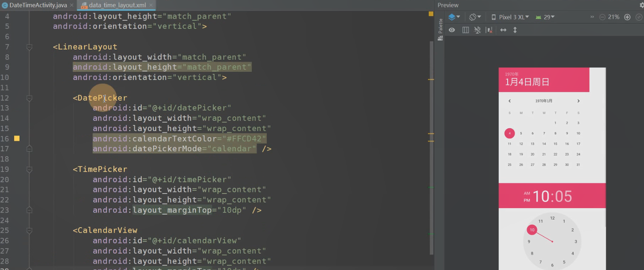Zoom out of the layout preview
The image size is (644, 270).
coord(602,17)
